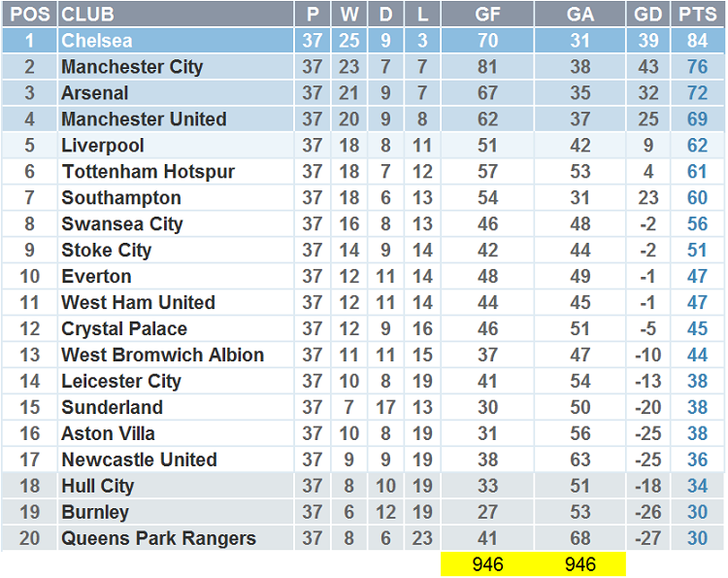Select Chelsea's 84 points cell
This screenshot has height=578, width=728.
point(697,41)
